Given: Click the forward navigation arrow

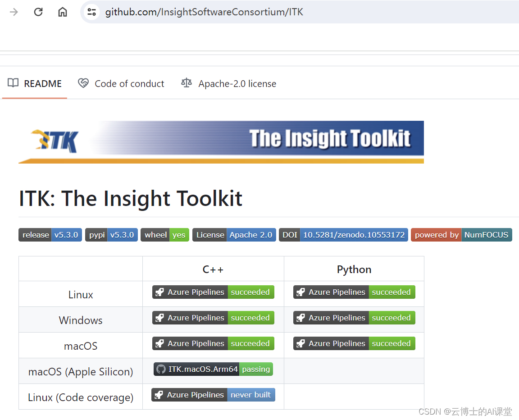Looking at the screenshot, I should pyautogui.click(x=14, y=12).
